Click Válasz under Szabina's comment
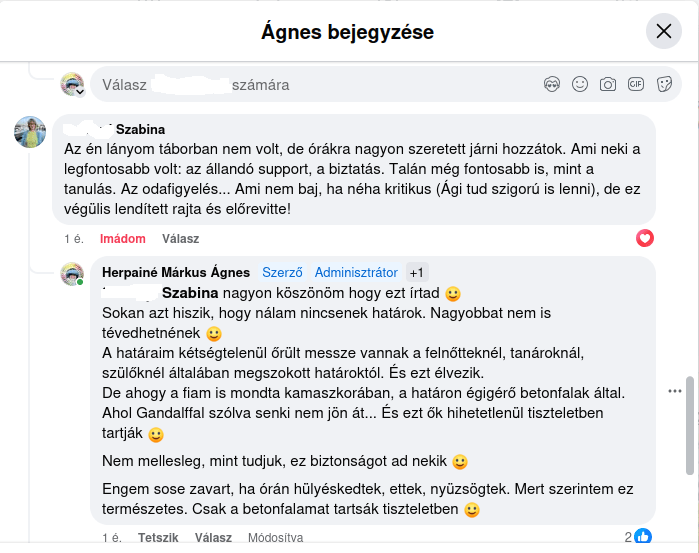 pyautogui.click(x=181, y=239)
